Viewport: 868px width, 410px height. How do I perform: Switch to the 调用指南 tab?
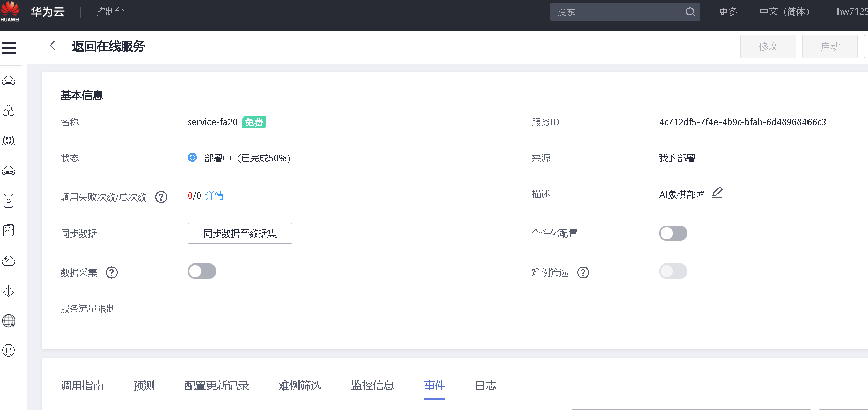pos(82,386)
